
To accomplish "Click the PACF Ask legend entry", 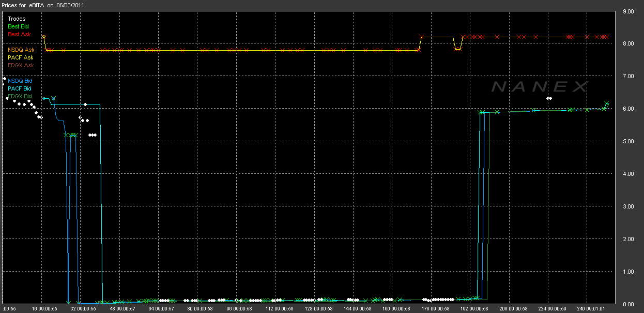I will [x=21, y=57].
